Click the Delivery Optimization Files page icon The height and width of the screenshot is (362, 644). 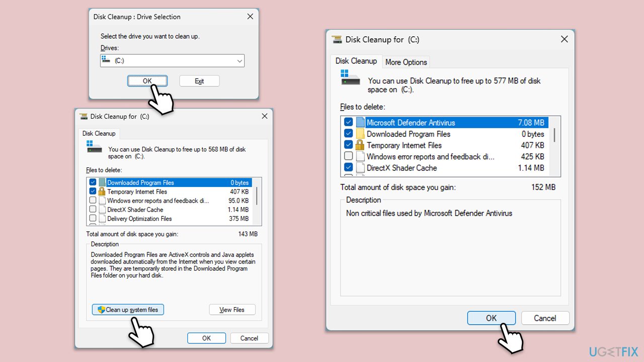[x=103, y=218]
